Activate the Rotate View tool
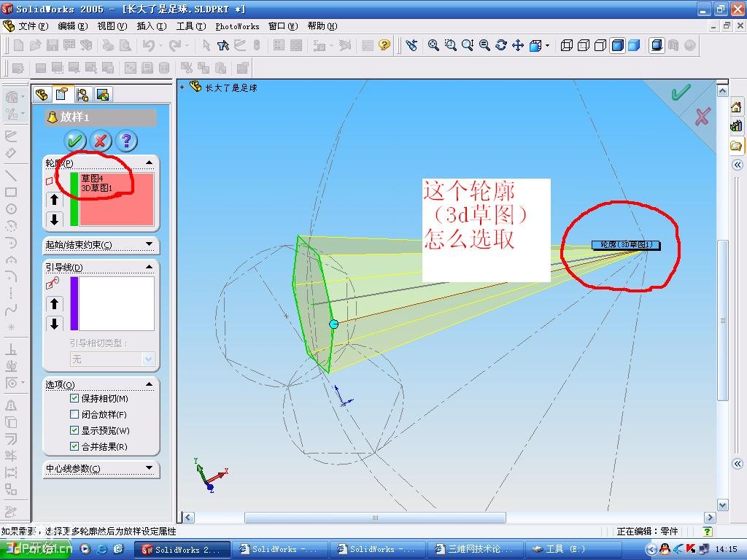Screen dimensions: 747x560 (500, 45)
